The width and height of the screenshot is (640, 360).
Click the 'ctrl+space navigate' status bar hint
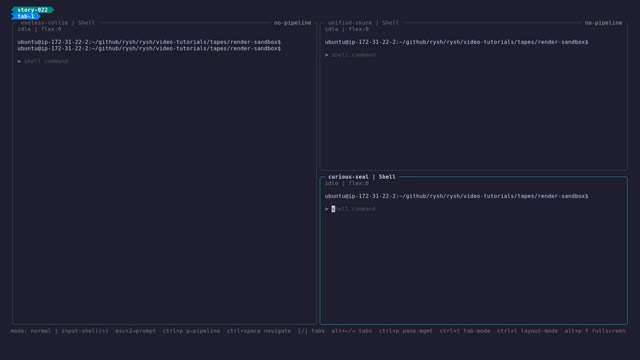click(x=259, y=331)
